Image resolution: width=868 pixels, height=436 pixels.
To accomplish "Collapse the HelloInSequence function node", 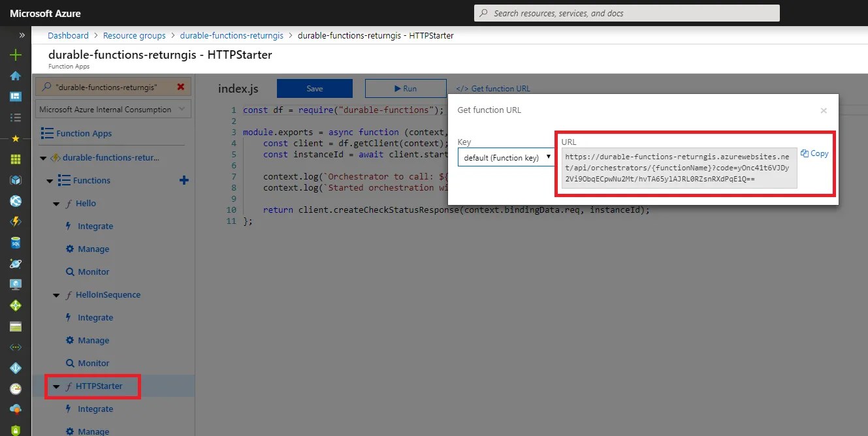I will coord(57,295).
